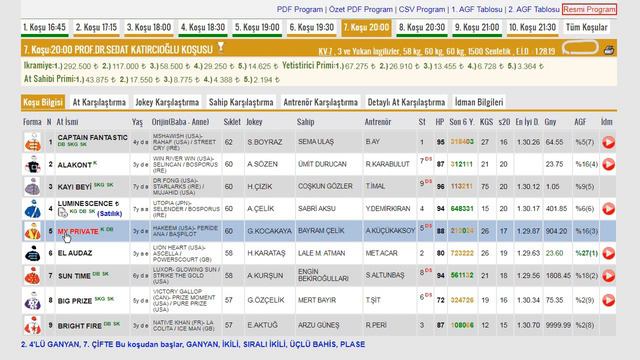The image size is (640, 360).
Task: Click the trophy icon beside race title
Action: point(220,47)
